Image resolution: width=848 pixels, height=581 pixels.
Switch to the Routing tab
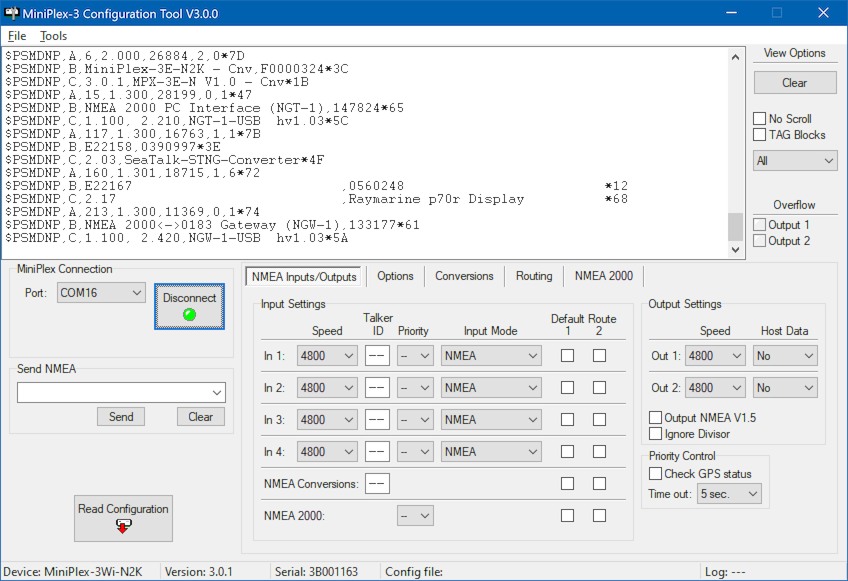534,276
